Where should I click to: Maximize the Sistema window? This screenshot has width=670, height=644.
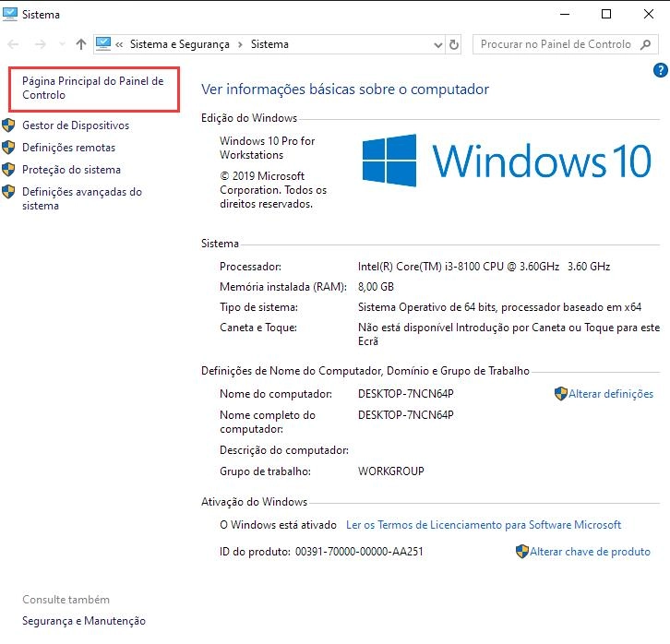(x=606, y=14)
